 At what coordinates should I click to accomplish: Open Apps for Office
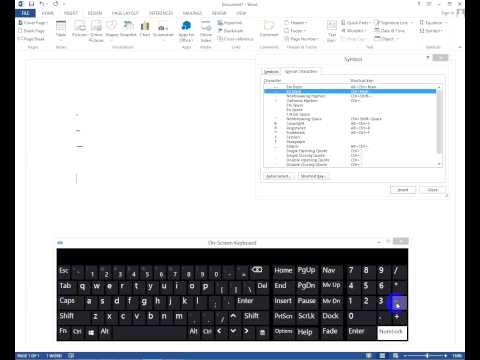pos(186,31)
